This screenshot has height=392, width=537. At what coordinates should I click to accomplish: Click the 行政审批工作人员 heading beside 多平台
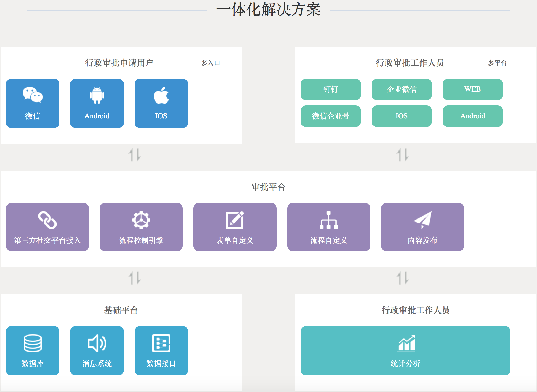[x=410, y=63]
